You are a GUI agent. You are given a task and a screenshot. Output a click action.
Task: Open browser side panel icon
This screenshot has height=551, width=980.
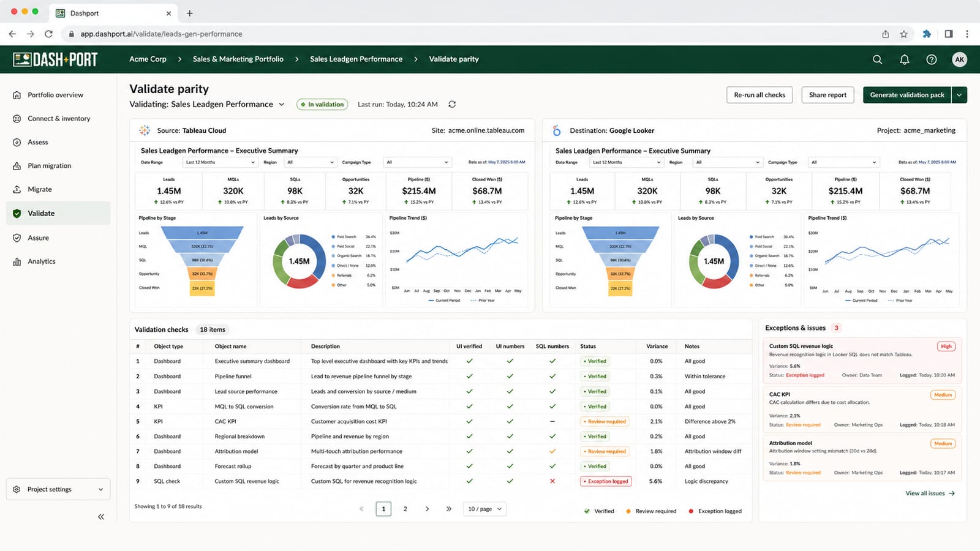click(949, 34)
